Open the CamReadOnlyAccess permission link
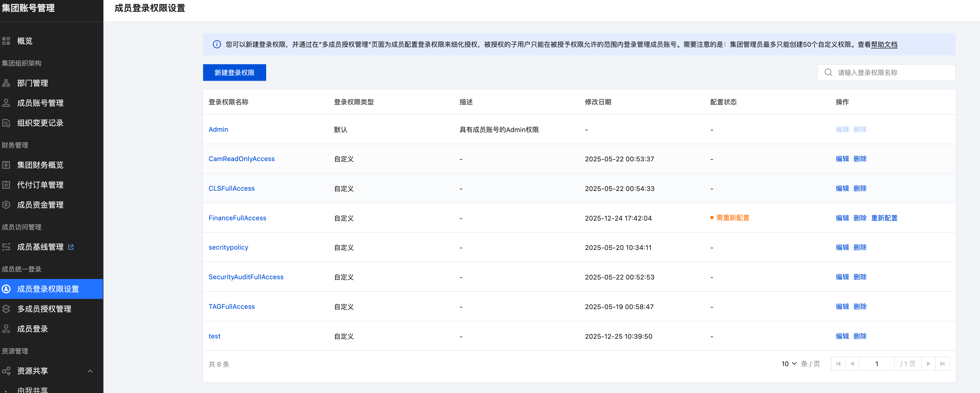Screen dimensions: 980x393 click(x=241, y=159)
